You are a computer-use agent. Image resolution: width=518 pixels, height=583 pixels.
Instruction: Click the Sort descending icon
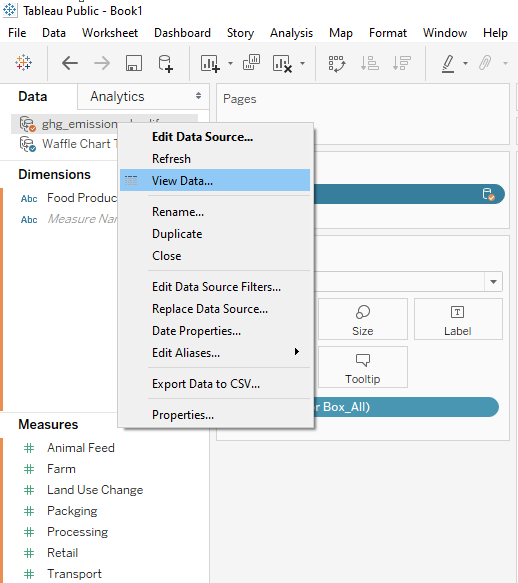(x=402, y=63)
